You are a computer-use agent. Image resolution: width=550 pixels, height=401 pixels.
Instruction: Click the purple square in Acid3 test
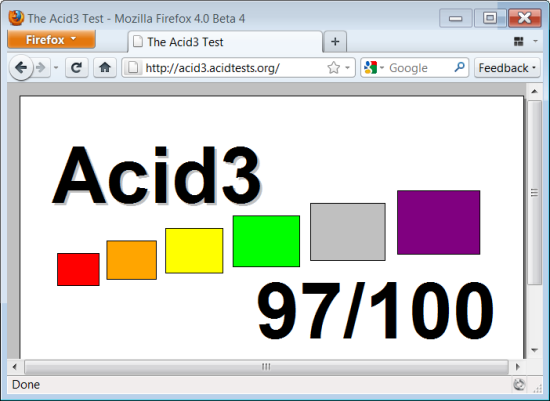coord(438,222)
